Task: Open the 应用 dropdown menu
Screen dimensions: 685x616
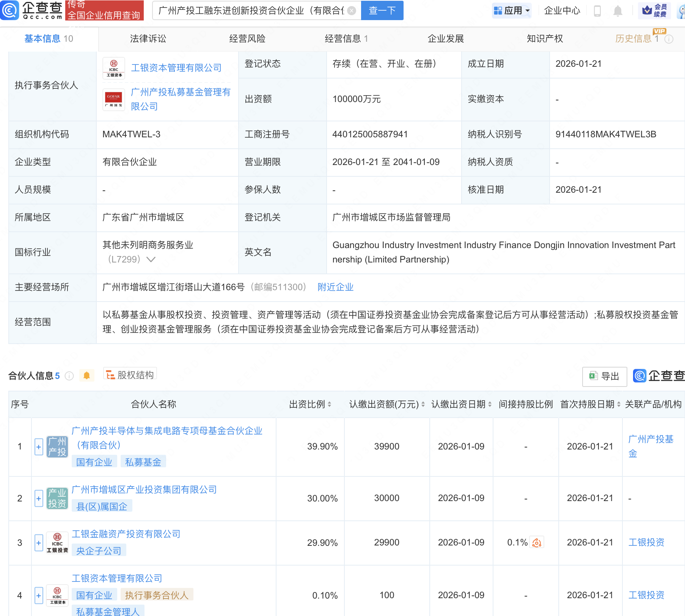Action: pyautogui.click(x=512, y=11)
